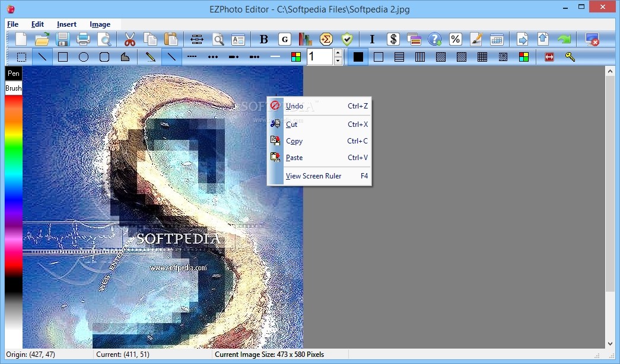
Task: Click the Copy pages icon in the toolbar
Action: [150, 39]
